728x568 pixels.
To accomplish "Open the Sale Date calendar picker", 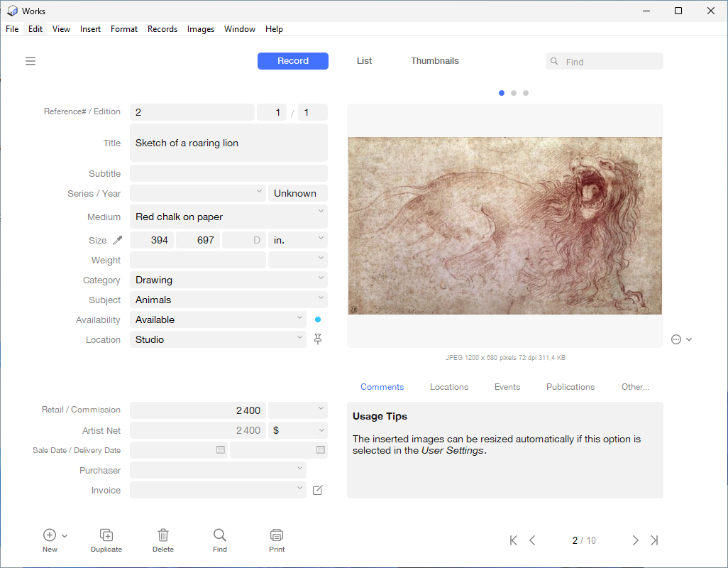I will pyautogui.click(x=220, y=450).
